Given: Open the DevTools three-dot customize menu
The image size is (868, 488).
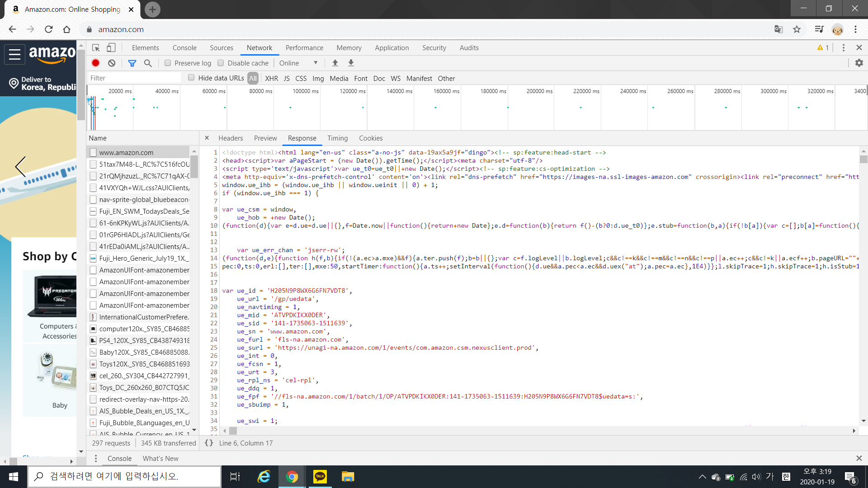Looking at the screenshot, I should point(843,48).
